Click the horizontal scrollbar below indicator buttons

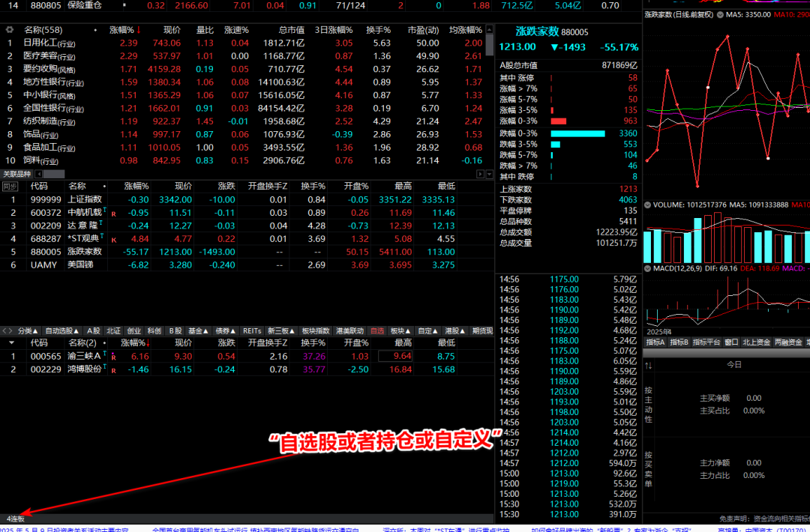726,352
